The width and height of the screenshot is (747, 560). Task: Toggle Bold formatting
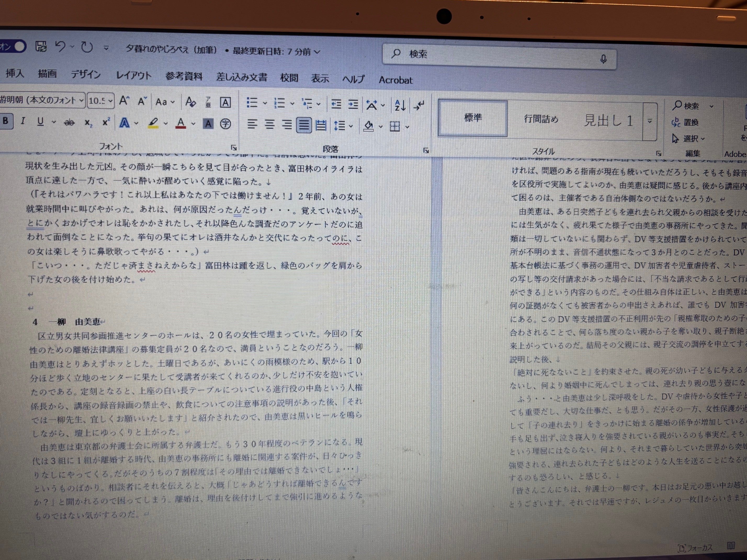(6, 121)
